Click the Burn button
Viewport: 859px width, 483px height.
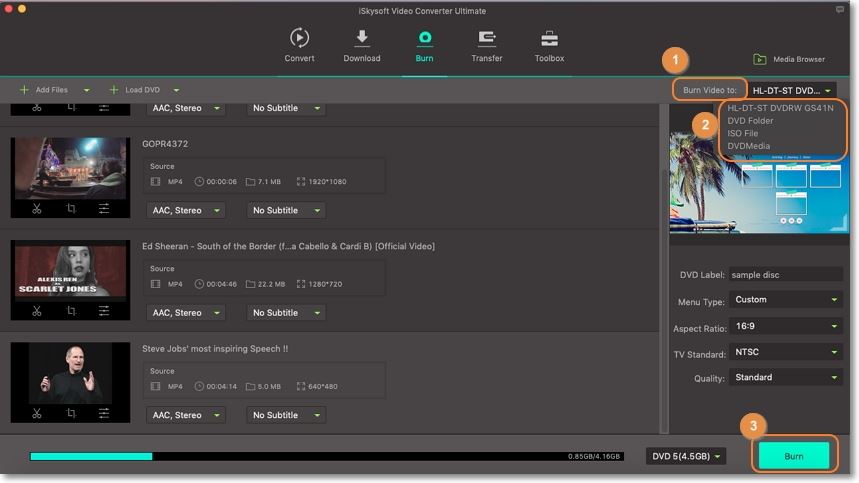(793, 456)
